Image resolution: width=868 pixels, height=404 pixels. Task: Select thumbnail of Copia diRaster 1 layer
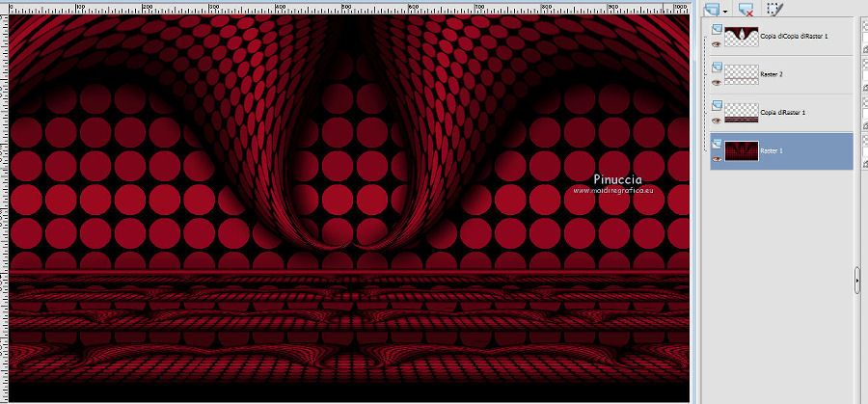click(x=742, y=113)
